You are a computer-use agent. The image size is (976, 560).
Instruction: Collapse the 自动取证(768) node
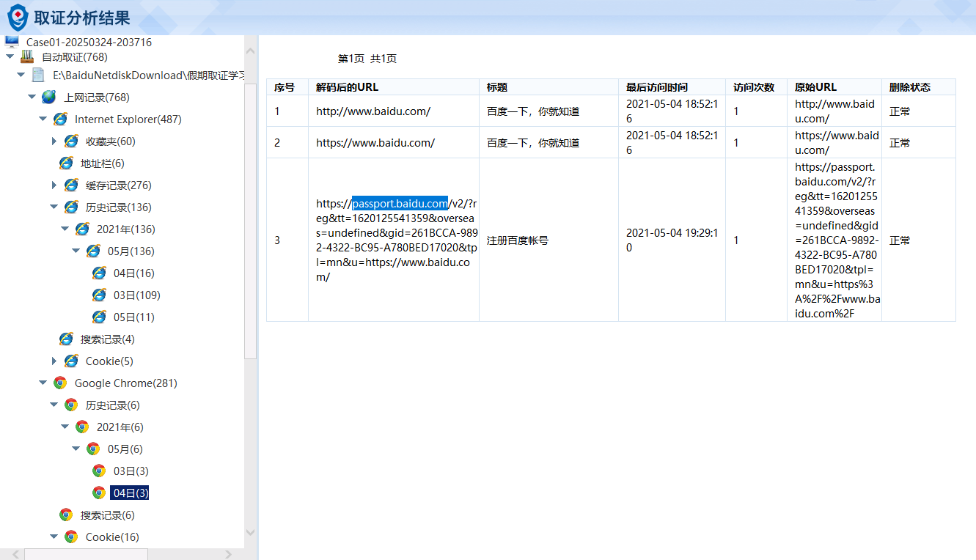(x=10, y=56)
